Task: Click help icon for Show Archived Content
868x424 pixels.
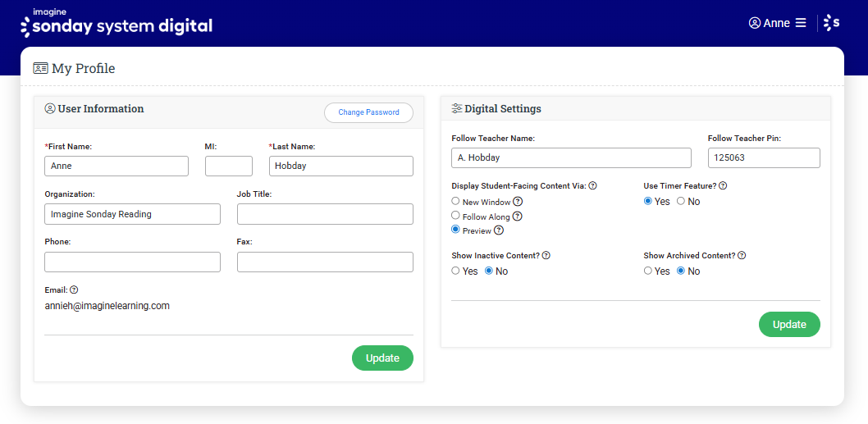Action: (x=742, y=256)
